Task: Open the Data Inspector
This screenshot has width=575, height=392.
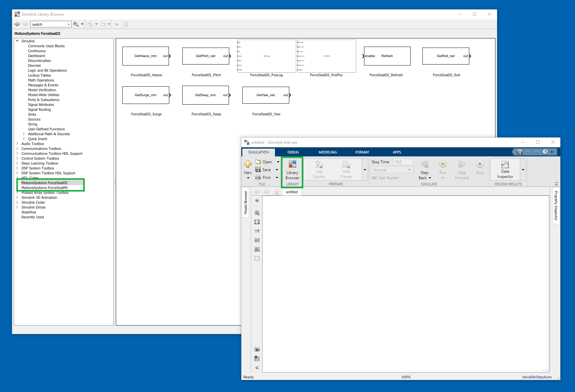Action: point(505,169)
